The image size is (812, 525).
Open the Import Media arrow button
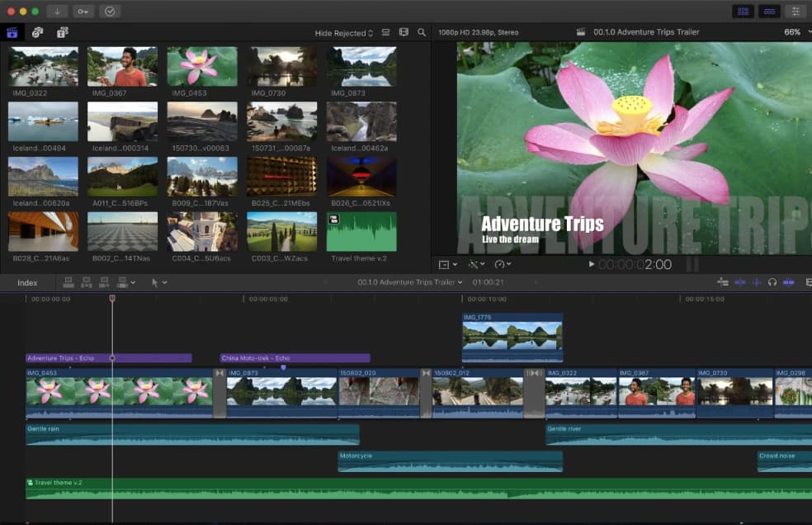click(x=57, y=12)
